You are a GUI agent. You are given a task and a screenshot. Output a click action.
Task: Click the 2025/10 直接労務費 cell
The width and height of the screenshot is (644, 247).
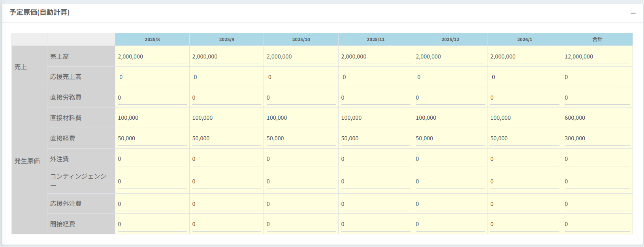point(301,98)
